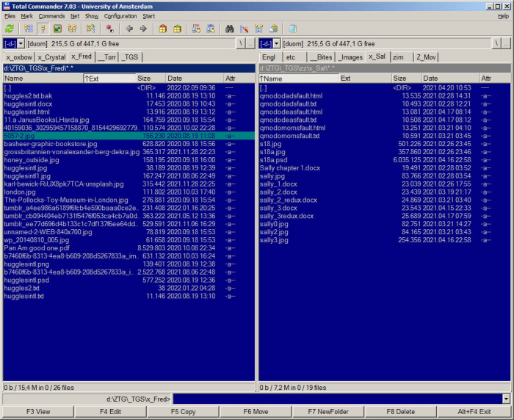Click the Pack files gift box icon
Image resolution: width=514 pixels, height=420 pixels.
[163, 29]
